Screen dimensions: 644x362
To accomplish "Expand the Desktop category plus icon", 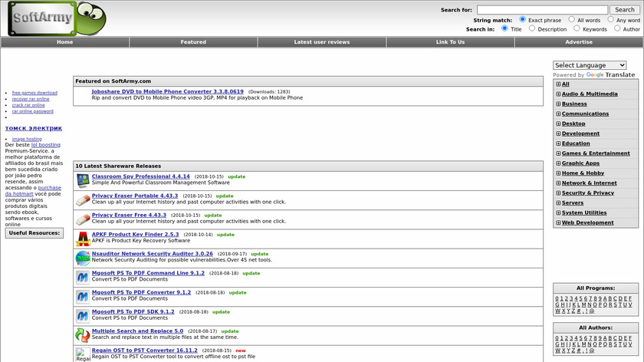I will pos(558,123).
